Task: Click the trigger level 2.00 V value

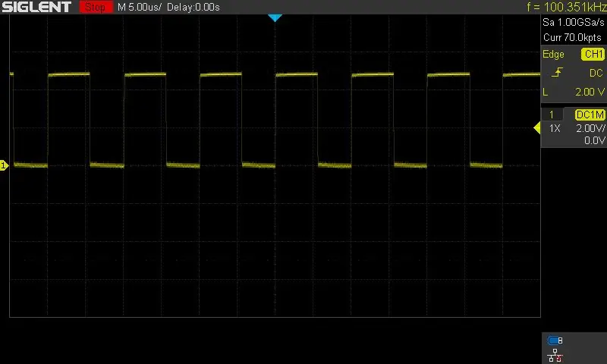Action: coord(590,92)
